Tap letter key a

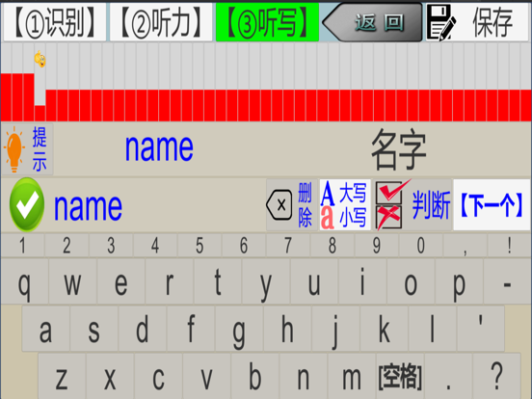pos(46,329)
